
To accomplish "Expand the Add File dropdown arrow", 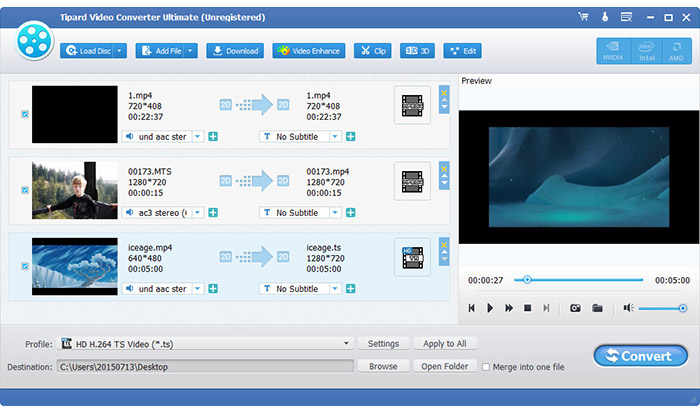I will [x=190, y=51].
